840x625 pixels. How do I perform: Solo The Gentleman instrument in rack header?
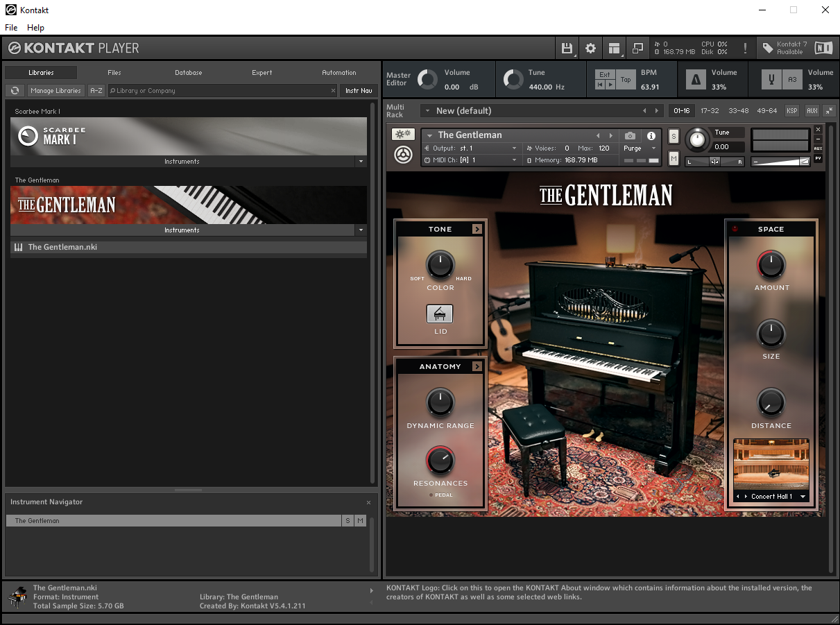pyautogui.click(x=674, y=137)
